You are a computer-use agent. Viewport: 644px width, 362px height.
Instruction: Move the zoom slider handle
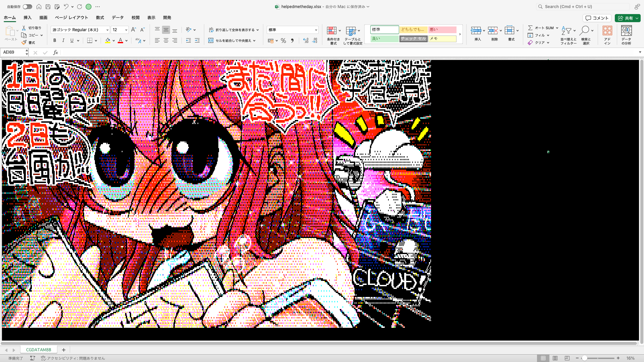pyautogui.click(x=584, y=358)
